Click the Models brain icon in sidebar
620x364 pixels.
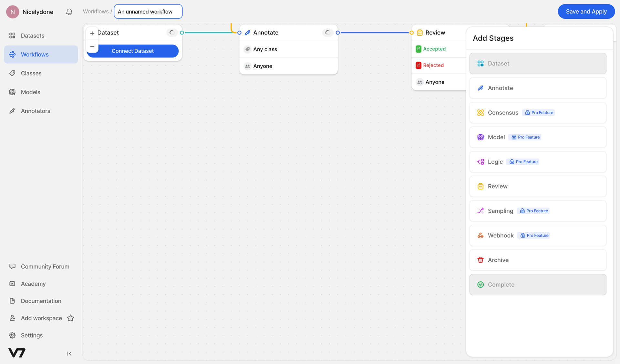pyautogui.click(x=12, y=92)
